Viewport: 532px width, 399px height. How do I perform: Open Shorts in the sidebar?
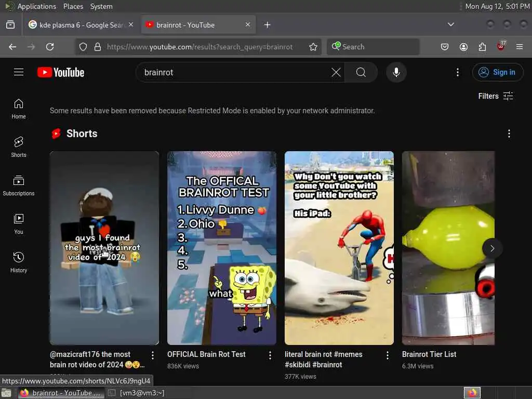(x=19, y=147)
